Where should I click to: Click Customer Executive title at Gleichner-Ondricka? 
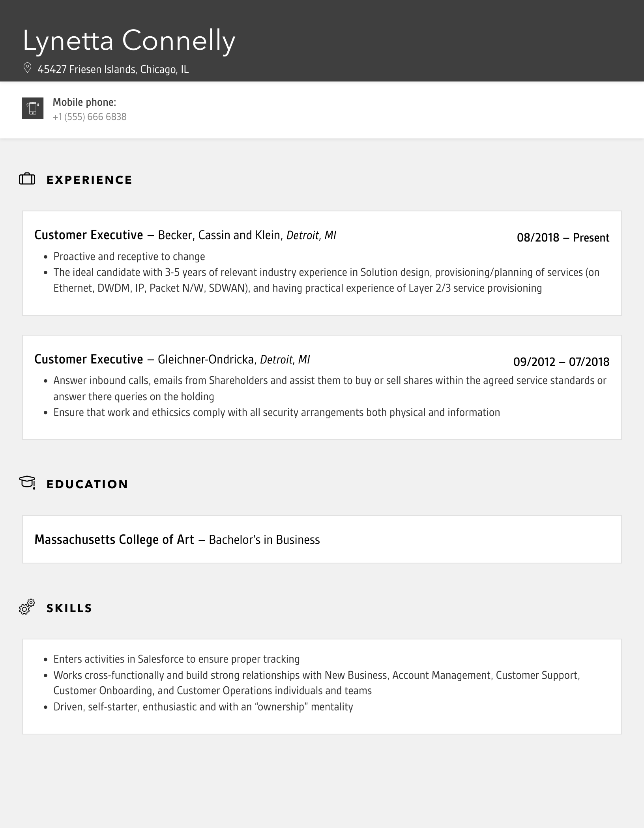[x=89, y=360]
